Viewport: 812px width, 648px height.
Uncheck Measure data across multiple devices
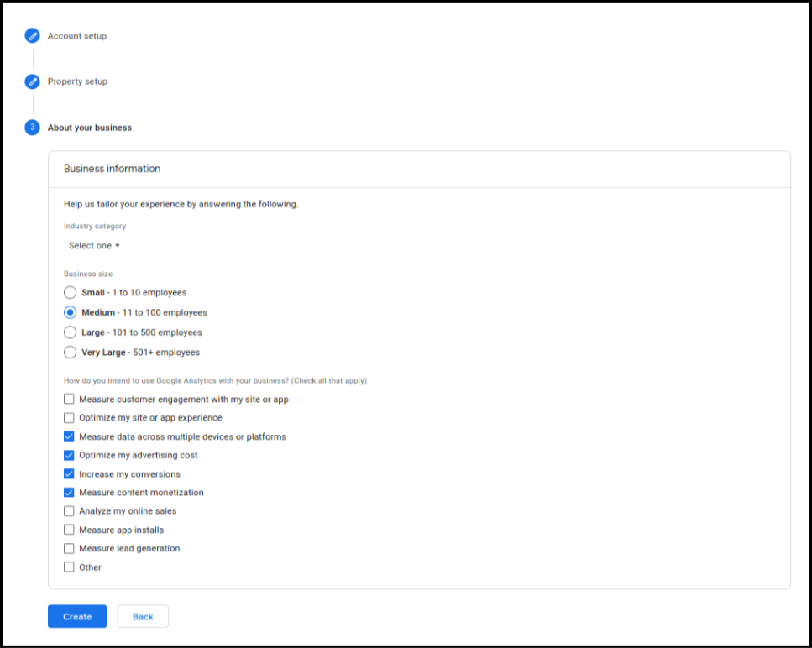coord(69,436)
